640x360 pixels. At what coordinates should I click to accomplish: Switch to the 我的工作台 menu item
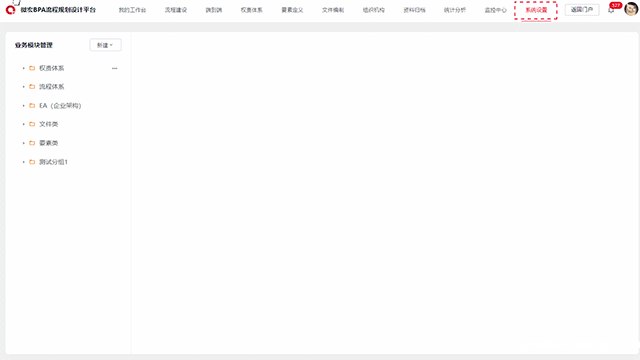pyautogui.click(x=132, y=10)
